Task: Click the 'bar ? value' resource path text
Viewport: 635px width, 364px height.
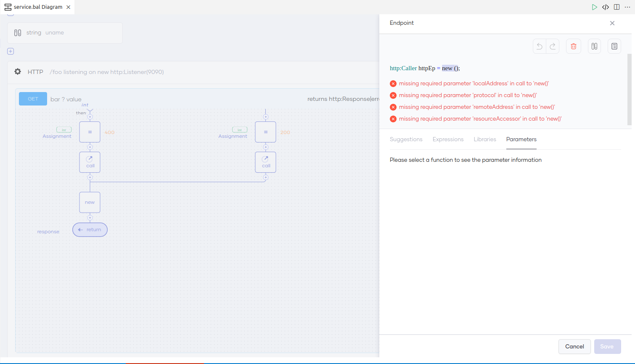Action: point(66,100)
